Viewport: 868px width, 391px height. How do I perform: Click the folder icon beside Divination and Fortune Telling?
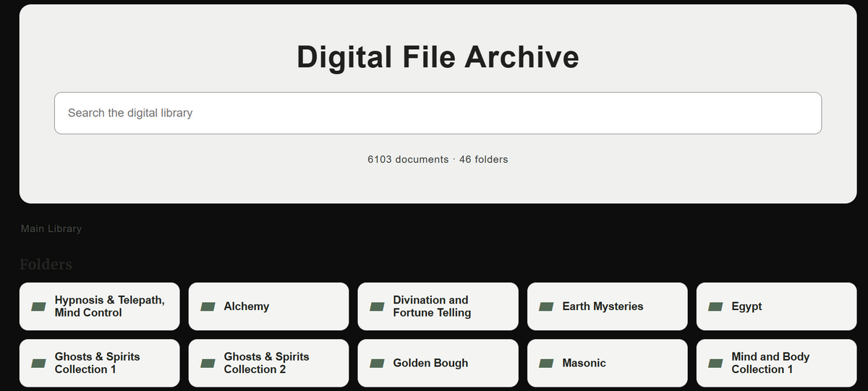pyautogui.click(x=378, y=306)
